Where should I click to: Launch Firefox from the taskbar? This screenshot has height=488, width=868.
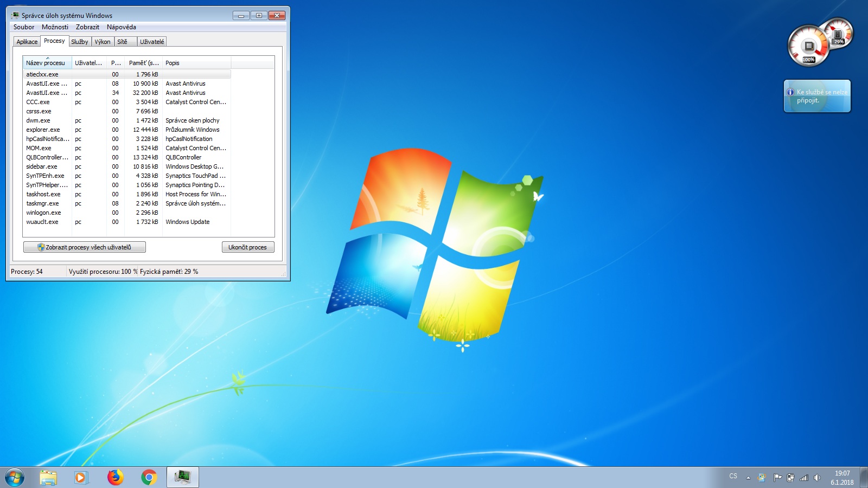click(115, 478)
